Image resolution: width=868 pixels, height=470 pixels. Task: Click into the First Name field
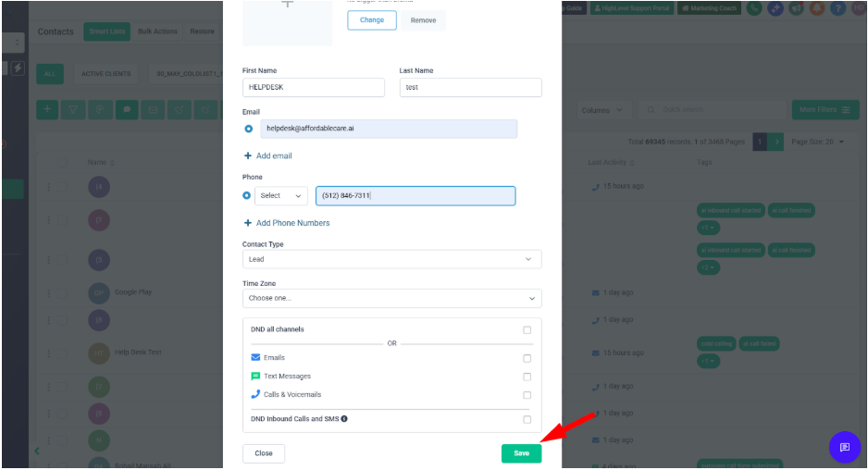click(313, 87)
